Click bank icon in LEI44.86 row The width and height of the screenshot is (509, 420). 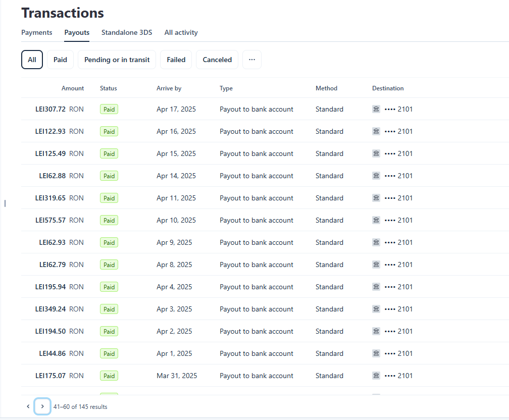(376, 353)
